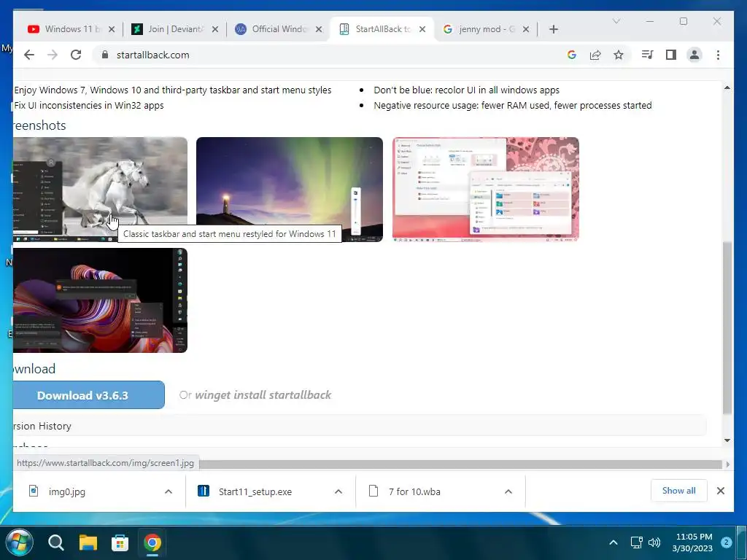Open the Chrome profile avatar

[694, 55]
